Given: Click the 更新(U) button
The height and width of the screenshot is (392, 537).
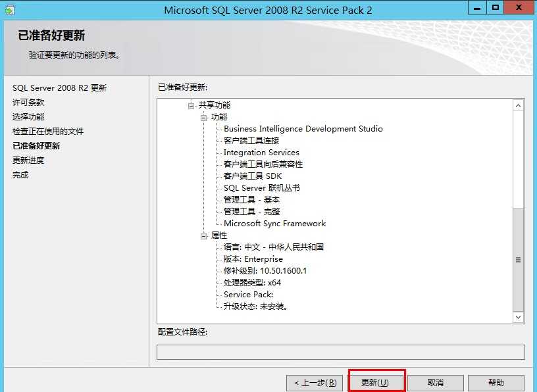Looking at the screenshot, I should coord(375,382).
